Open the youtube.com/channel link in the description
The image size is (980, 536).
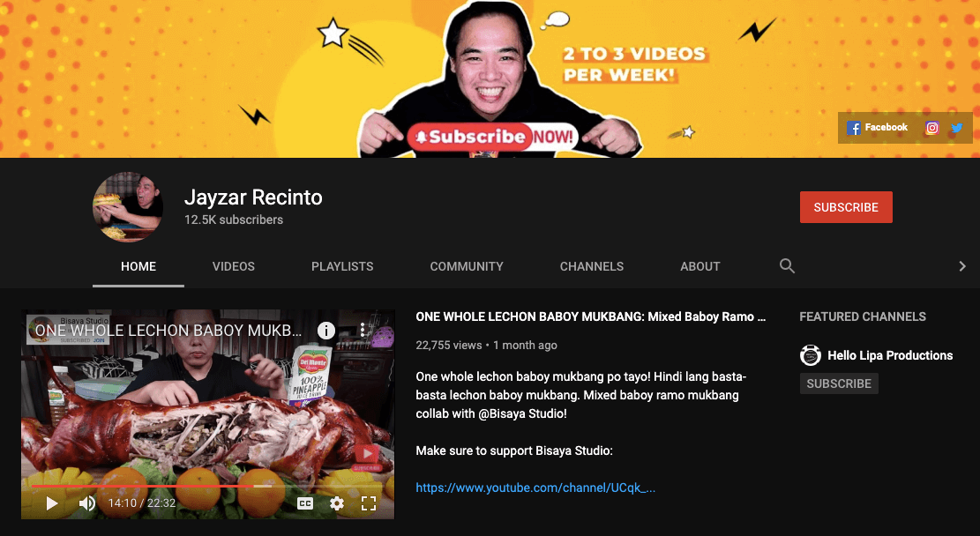pyautogui.click(x=535, y=488)
